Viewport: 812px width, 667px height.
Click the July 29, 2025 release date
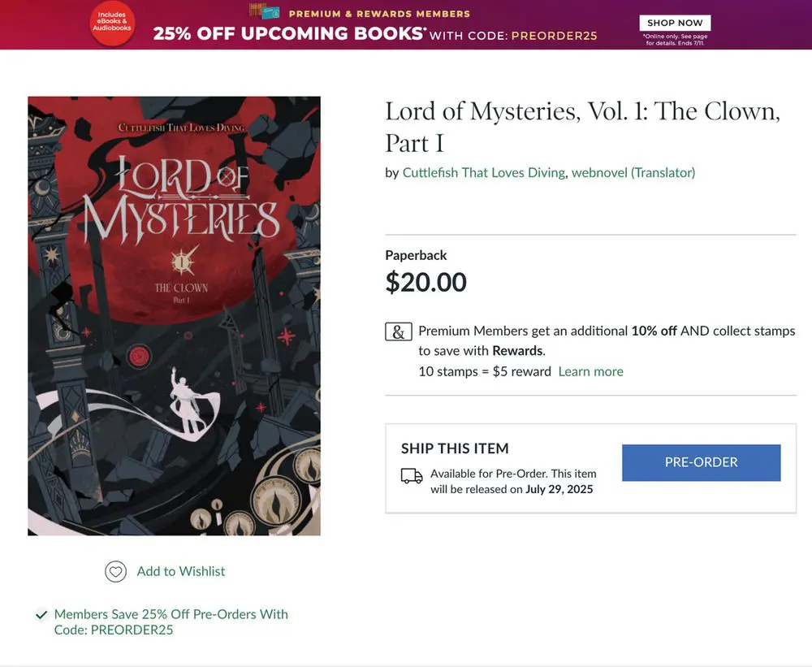tap(559, 489)
